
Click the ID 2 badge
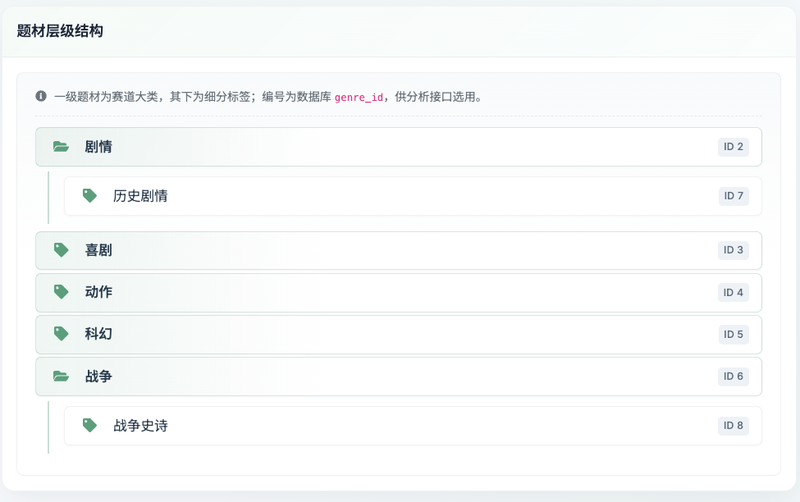(x=733, y=147)
